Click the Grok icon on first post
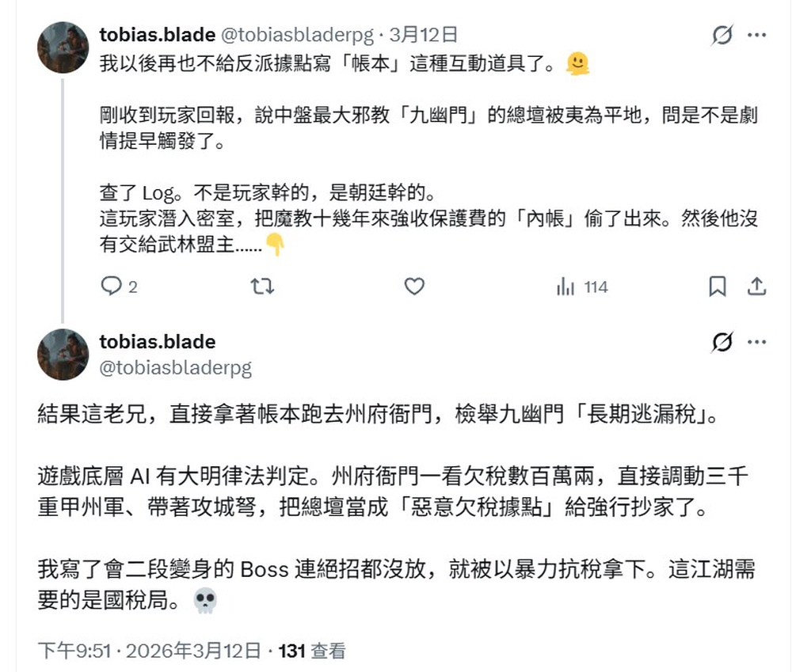 [722, 35]
